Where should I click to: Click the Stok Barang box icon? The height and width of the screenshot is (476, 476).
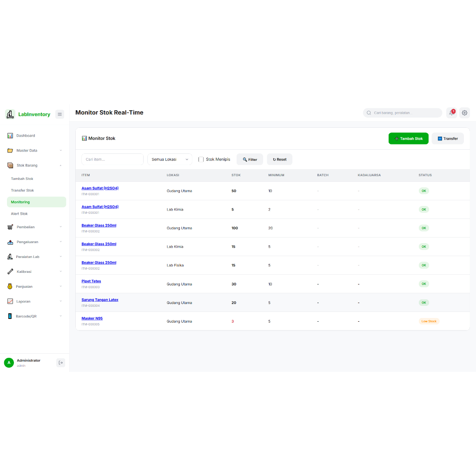point(10,165)
